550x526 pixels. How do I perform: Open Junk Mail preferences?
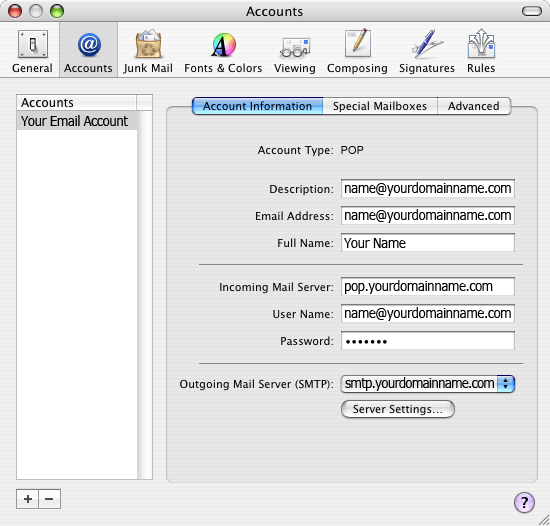[x=148, y=52]
